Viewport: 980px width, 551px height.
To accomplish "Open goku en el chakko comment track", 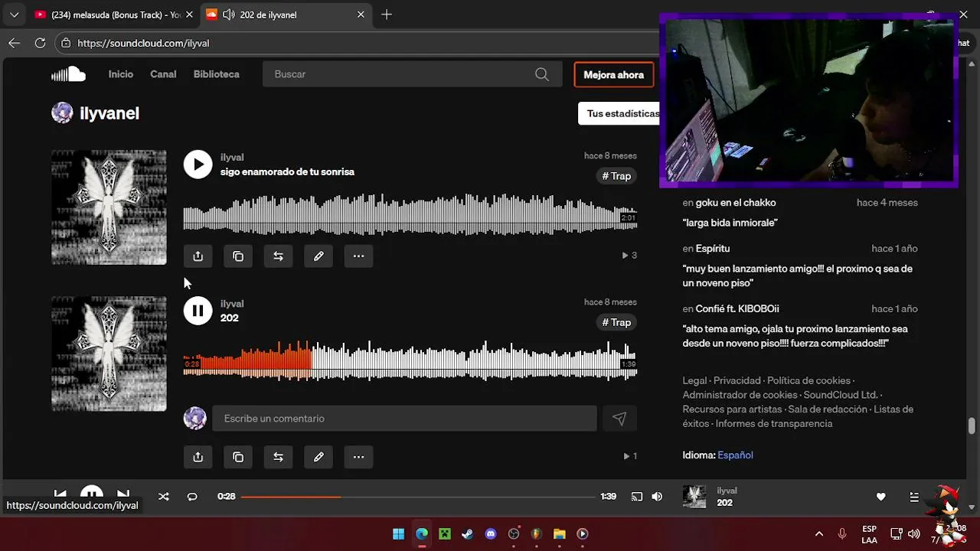I will 736,203.
